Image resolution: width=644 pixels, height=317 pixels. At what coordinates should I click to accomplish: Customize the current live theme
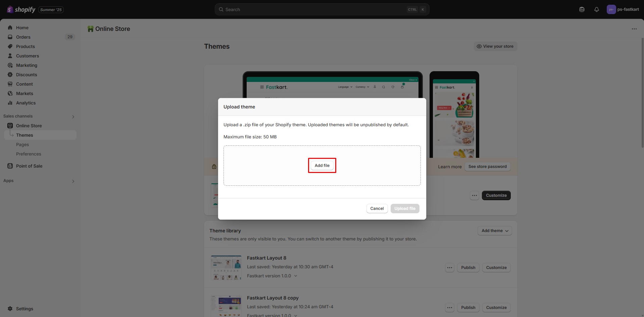tap(496, 195)
